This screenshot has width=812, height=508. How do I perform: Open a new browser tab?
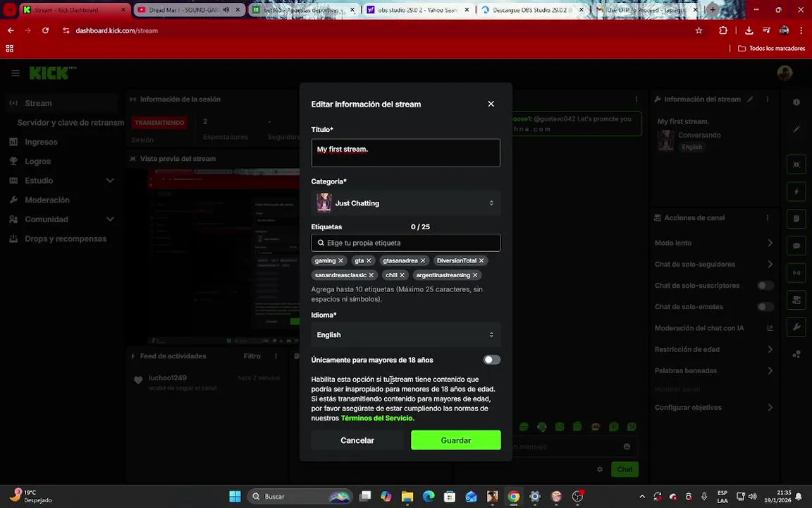click(713, 9)
